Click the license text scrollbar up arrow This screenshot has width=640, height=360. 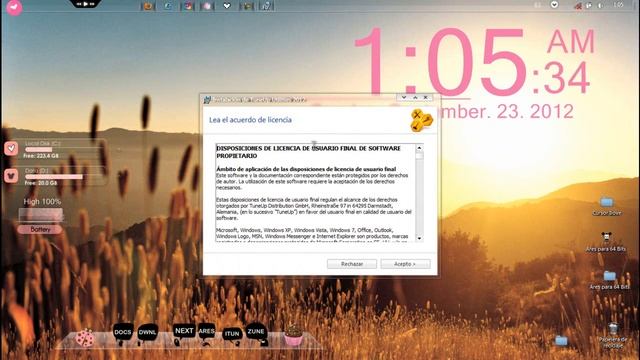pos(419,148)
